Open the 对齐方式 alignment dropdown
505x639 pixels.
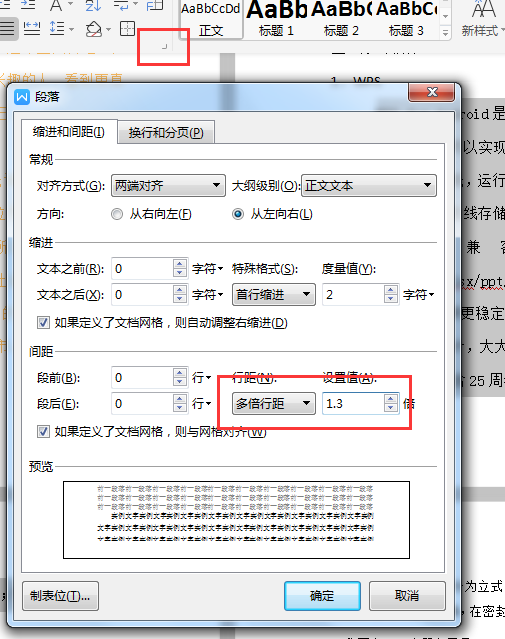click(168, 186)
